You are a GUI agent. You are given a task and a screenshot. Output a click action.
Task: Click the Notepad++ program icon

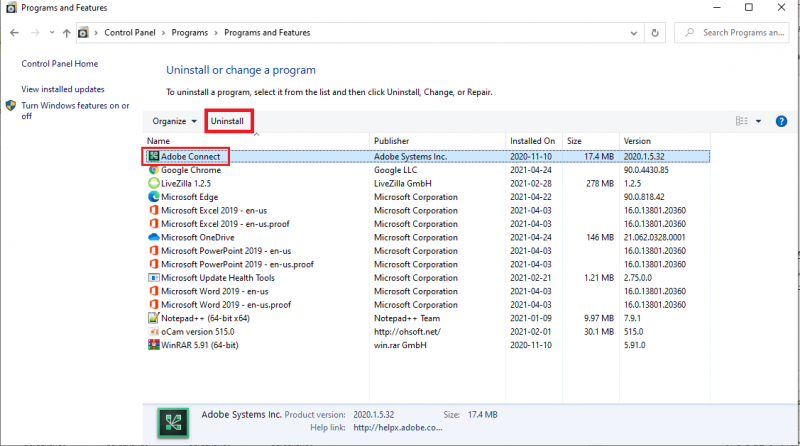click(x=153, y=318)
